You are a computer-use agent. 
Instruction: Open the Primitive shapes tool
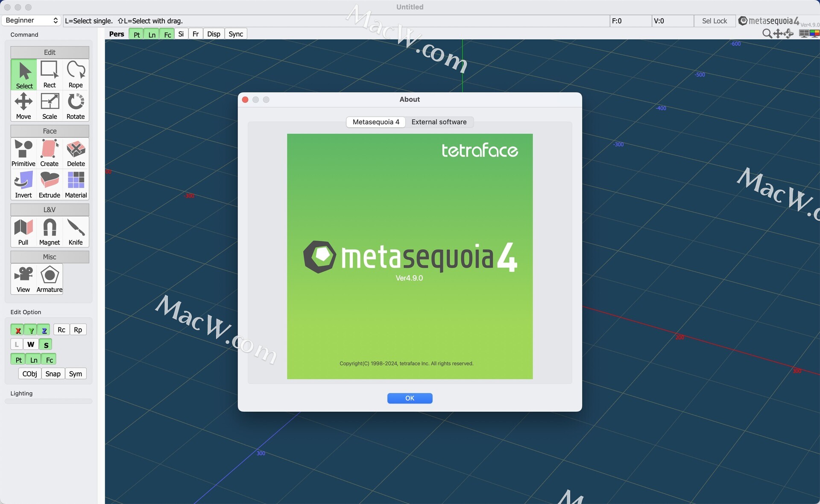coord(23,153)
